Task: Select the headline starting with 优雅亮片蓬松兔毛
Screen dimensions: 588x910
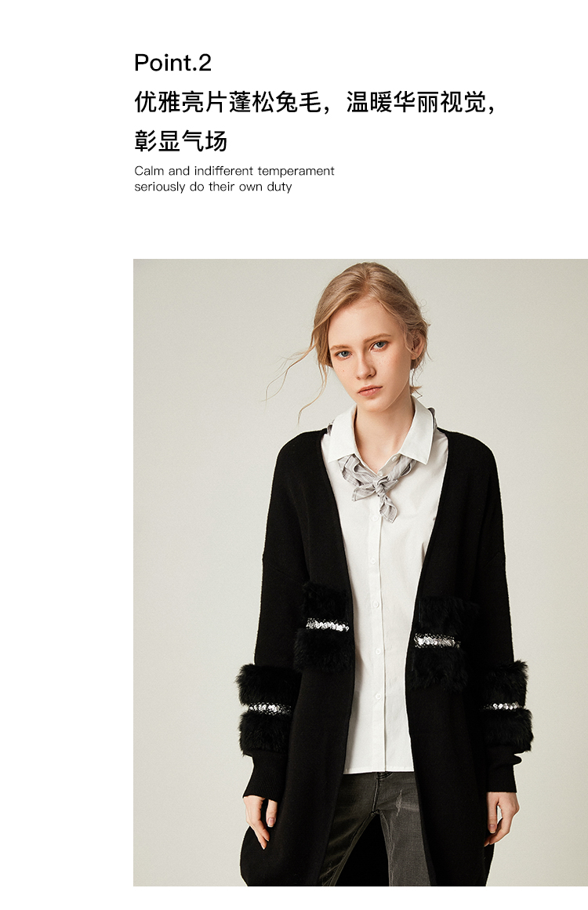Action: click(316, 102)
